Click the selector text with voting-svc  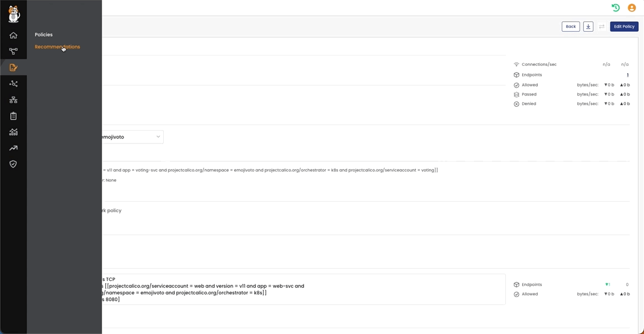270,170
